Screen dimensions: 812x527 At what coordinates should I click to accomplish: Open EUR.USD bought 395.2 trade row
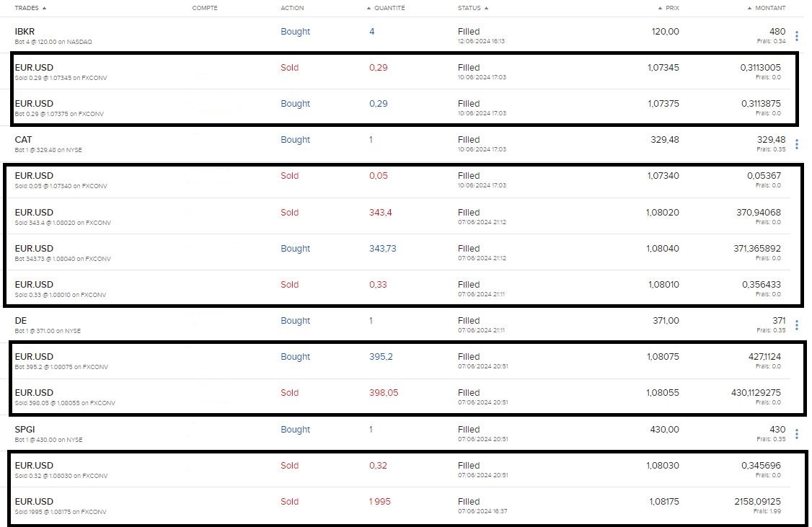(402, 360)
